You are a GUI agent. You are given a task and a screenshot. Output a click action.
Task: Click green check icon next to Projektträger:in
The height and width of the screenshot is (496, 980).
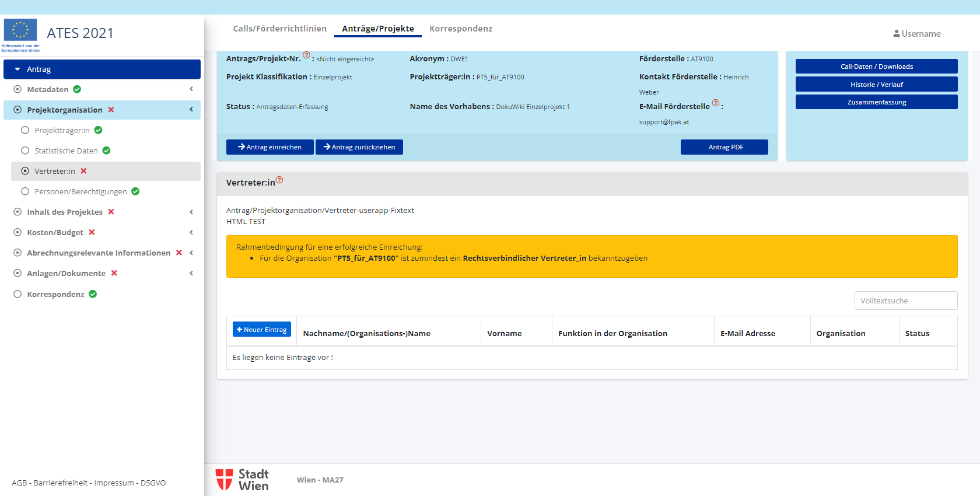[x=99, y=130]
